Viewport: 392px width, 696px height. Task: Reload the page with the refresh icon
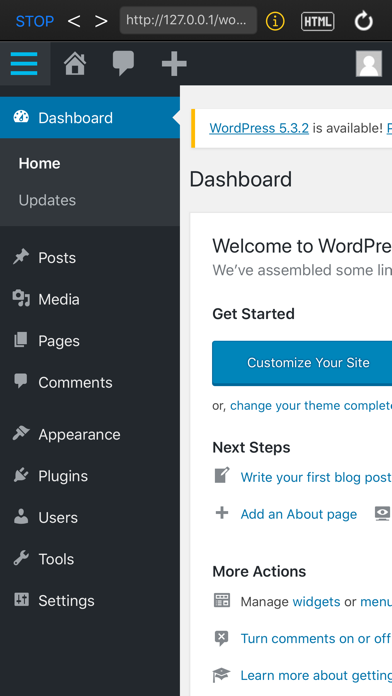point(364,21)
